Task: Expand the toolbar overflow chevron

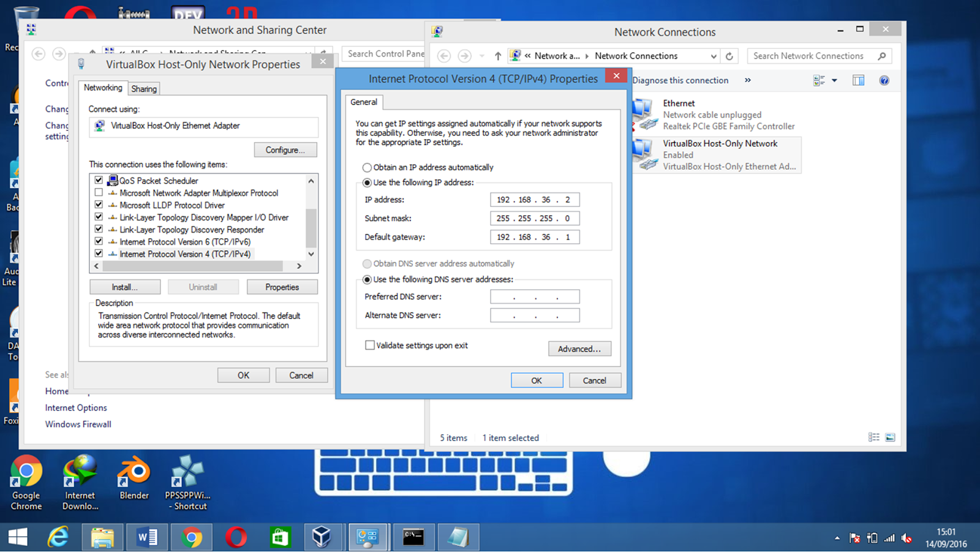Action: point(748,80)
